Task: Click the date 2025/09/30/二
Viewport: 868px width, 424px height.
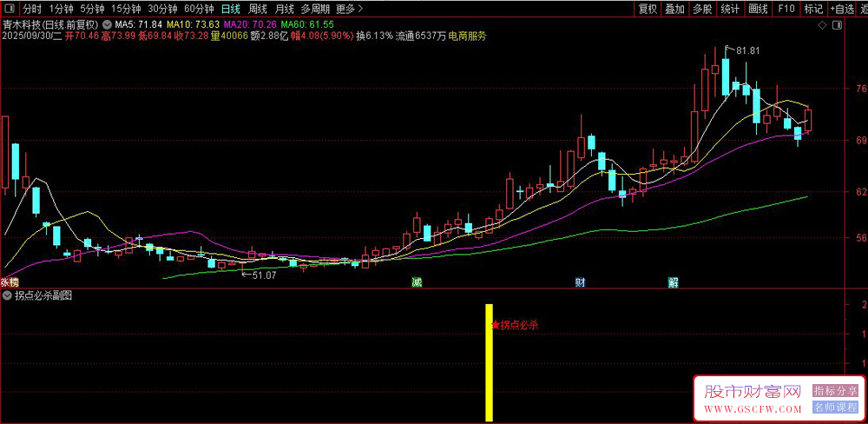Action: pos(32,36)
